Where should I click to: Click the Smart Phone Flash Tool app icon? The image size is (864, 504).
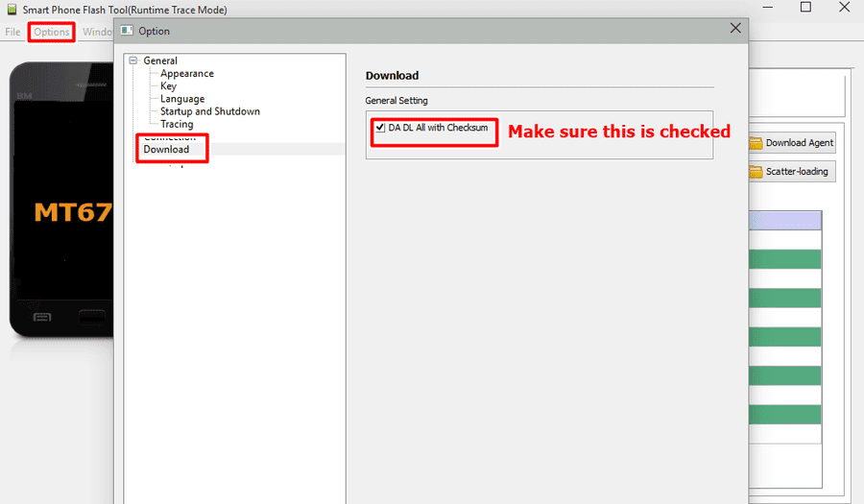tap(12, 10)
